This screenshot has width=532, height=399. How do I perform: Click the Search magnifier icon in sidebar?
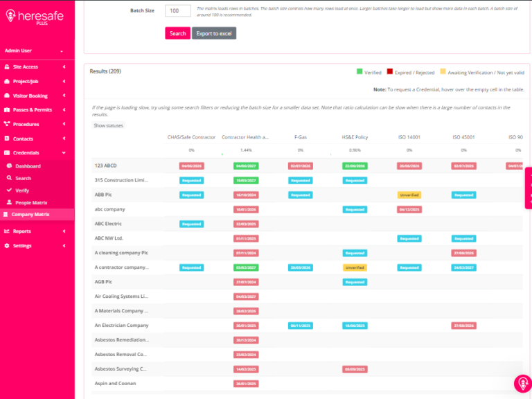coord(10,178)
